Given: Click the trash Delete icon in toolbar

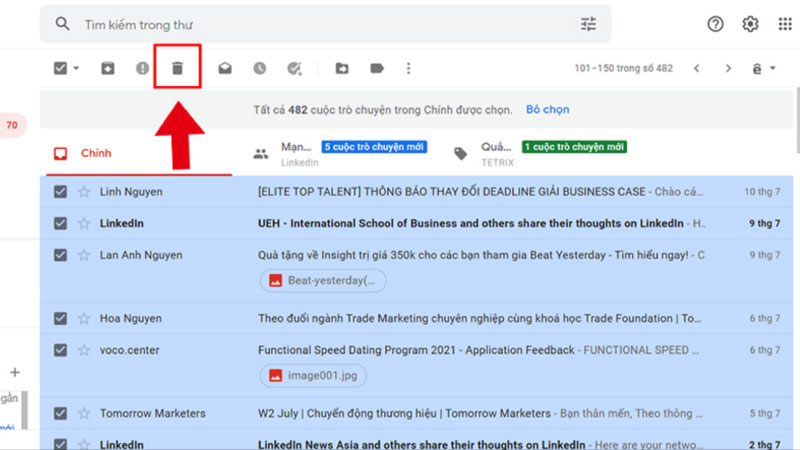Looking at the screenshot, I should point(177,68).
